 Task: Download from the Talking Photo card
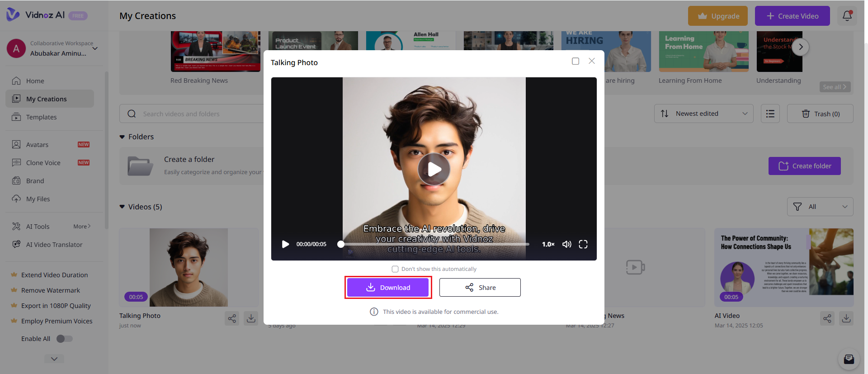tap(251, 318)
